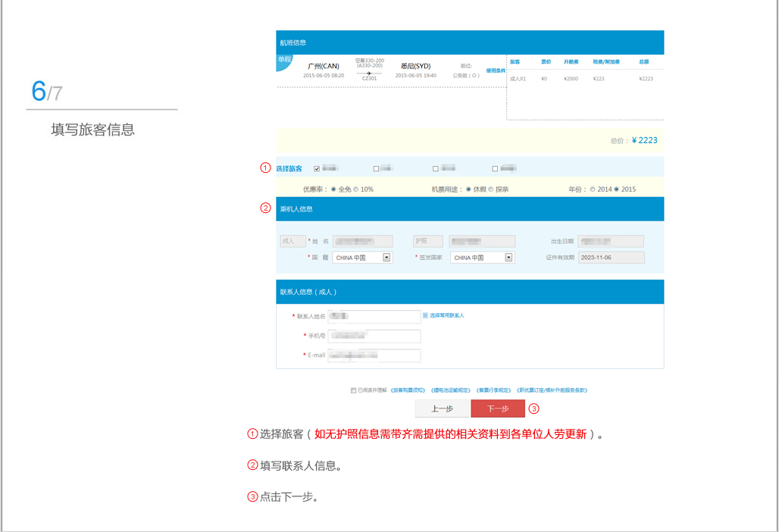Click the 选择常用联系人 link
This screenshot has height=532, width=779.
[x=447, y=315]
